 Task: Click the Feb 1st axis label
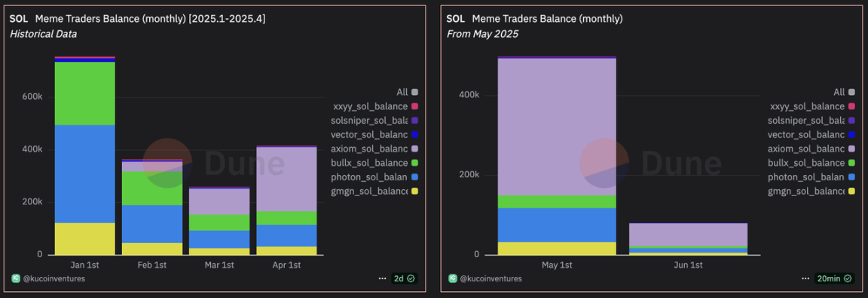pyautogui.click(x=151, y=266)
